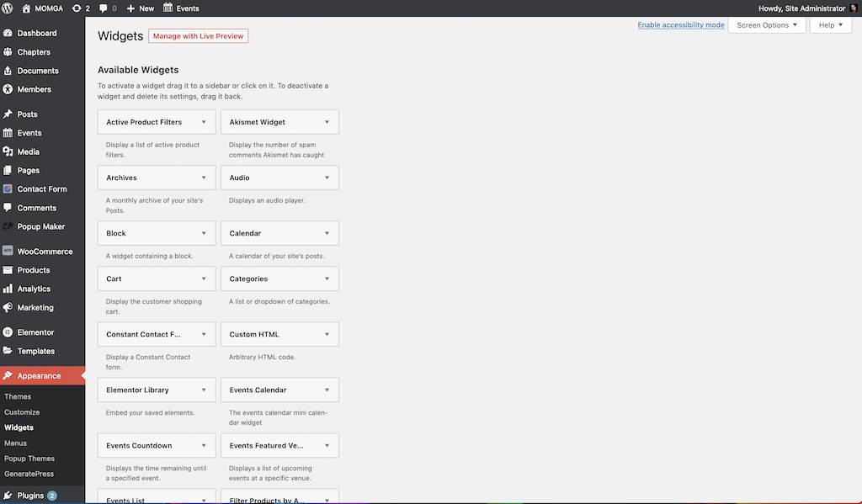Expand the Custom HTML widget arrow
Screen dimensions: 862x504
[327, 334]
